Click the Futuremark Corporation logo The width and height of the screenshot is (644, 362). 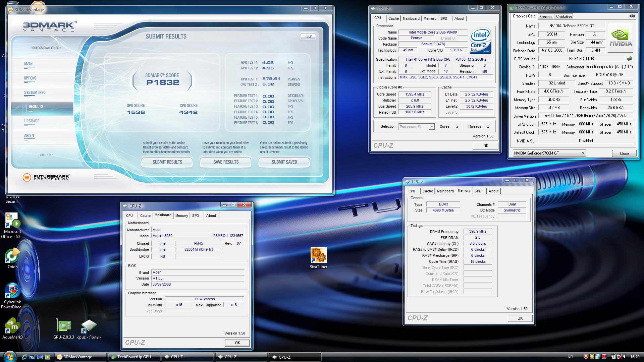click(46, 177)
